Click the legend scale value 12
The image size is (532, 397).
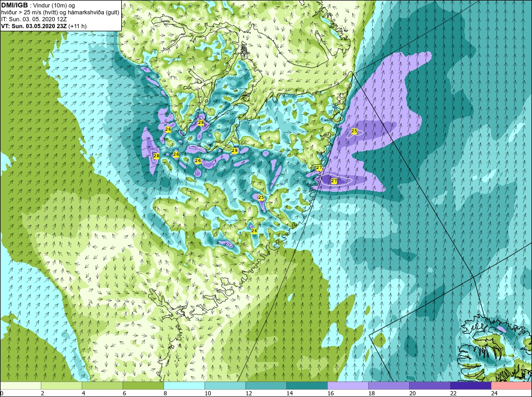pyautogui.click(x=248, y=393)
